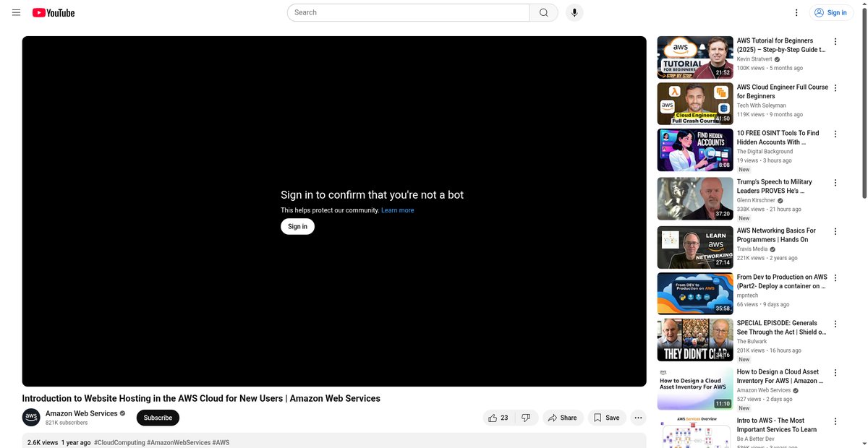Click channel name Kevin Stratvert

(x=754, y=59)
